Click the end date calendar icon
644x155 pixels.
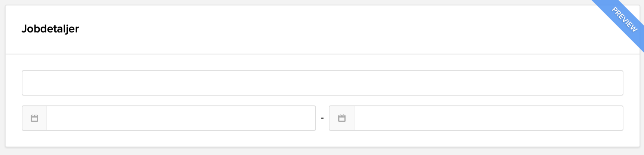[341, 118]
